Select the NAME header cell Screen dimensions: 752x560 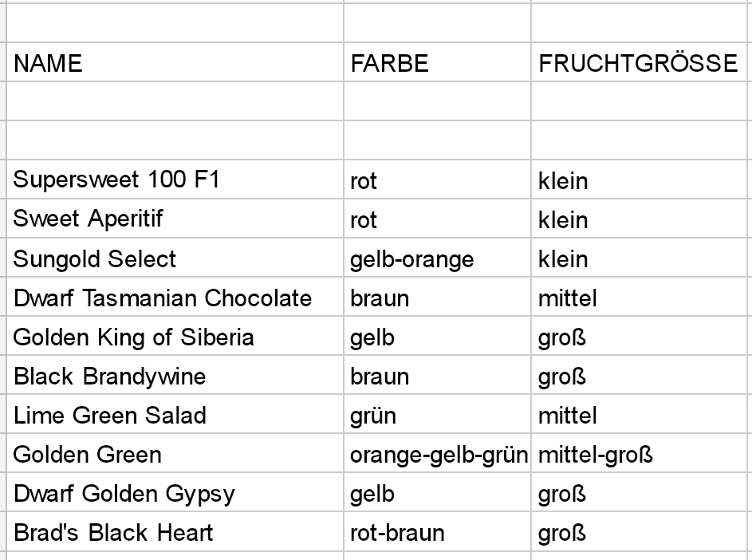point(175,62)
